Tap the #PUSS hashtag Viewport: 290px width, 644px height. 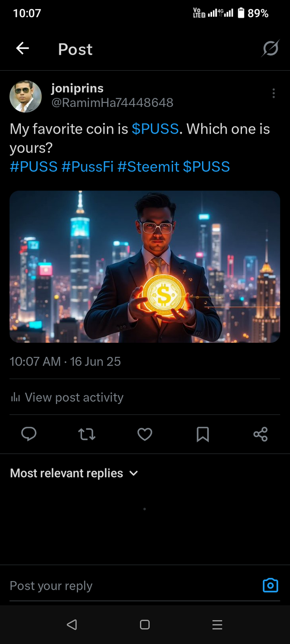pyautogui.click(x=34, y=167)
